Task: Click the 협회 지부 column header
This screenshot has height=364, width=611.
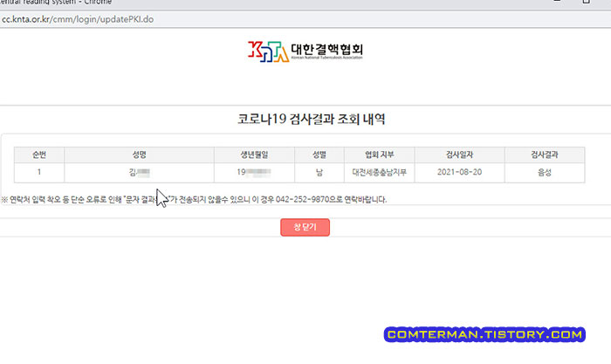Action: 379,155
